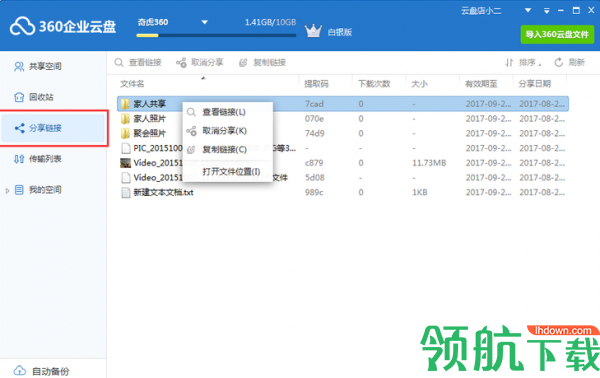600x378 pixels.
Task: Click the storage usage progress bar
Action: pyautogui.click(x=216, y=36)
